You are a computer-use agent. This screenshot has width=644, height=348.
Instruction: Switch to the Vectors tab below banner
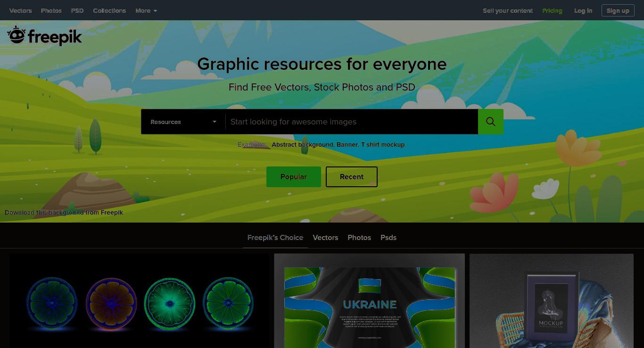[325, 238]
